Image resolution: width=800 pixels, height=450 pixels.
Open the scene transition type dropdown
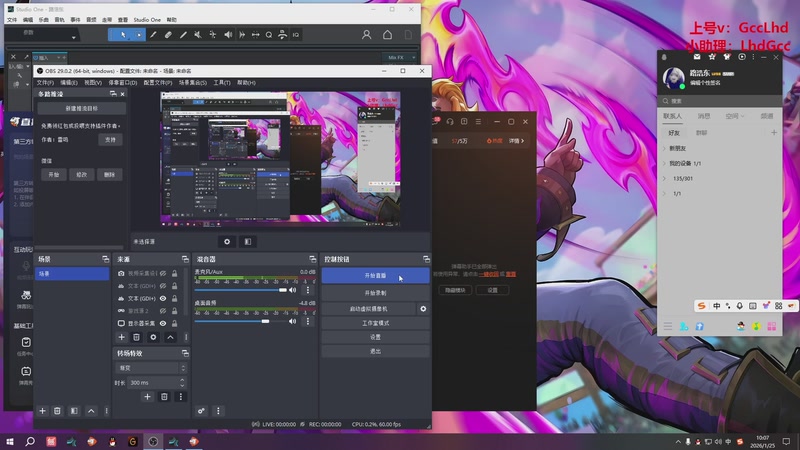(151, 368)
